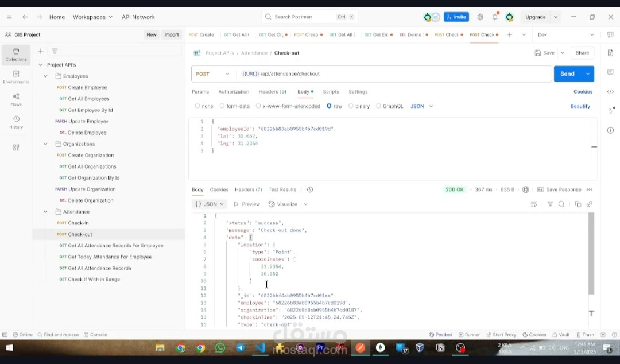Toggle word wrap in response
The image size is (620, 364).
[x=533, y=204]
